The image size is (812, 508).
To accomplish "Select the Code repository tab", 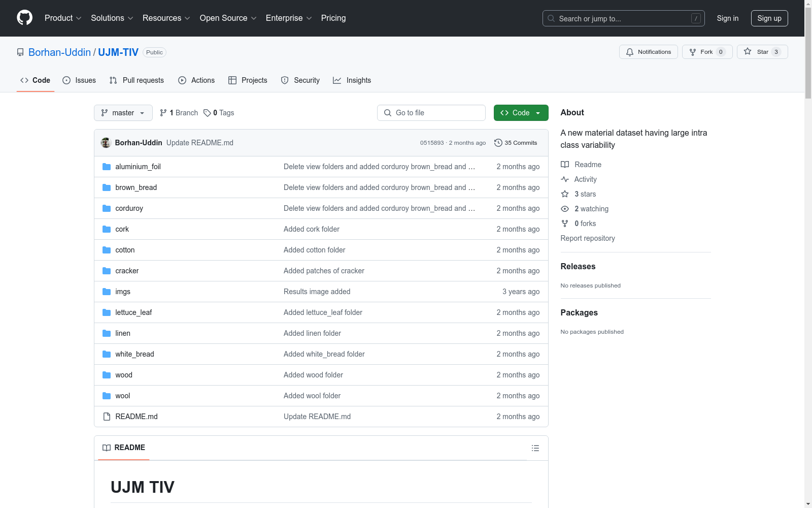I will [35, 80].
